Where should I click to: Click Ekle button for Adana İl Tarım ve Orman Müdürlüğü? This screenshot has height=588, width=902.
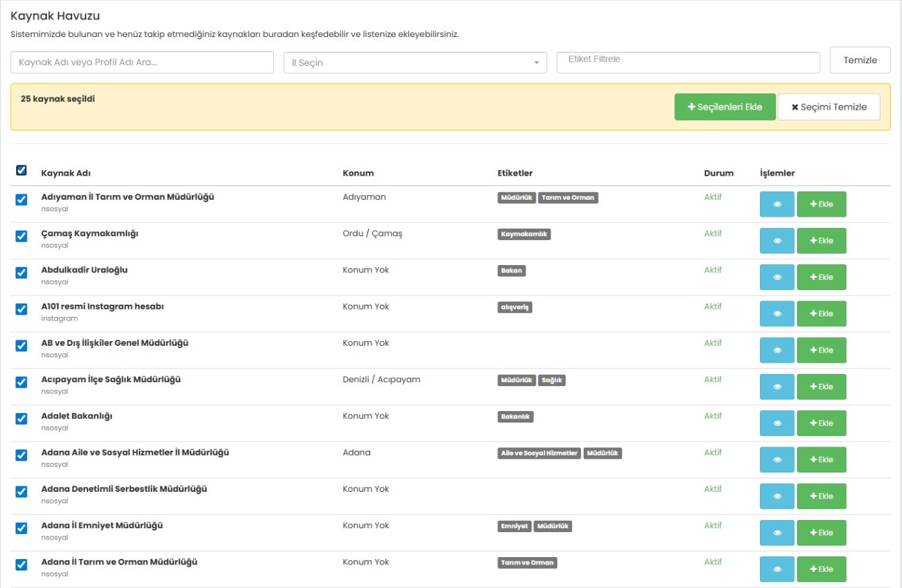pos(821,569)
